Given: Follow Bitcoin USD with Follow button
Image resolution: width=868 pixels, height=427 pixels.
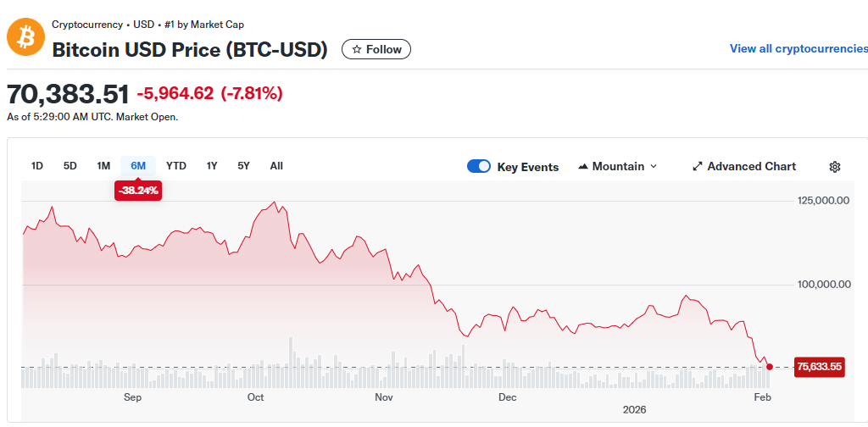Looking at the screenshot, I should pyautogui.click(x=376, y=50).
